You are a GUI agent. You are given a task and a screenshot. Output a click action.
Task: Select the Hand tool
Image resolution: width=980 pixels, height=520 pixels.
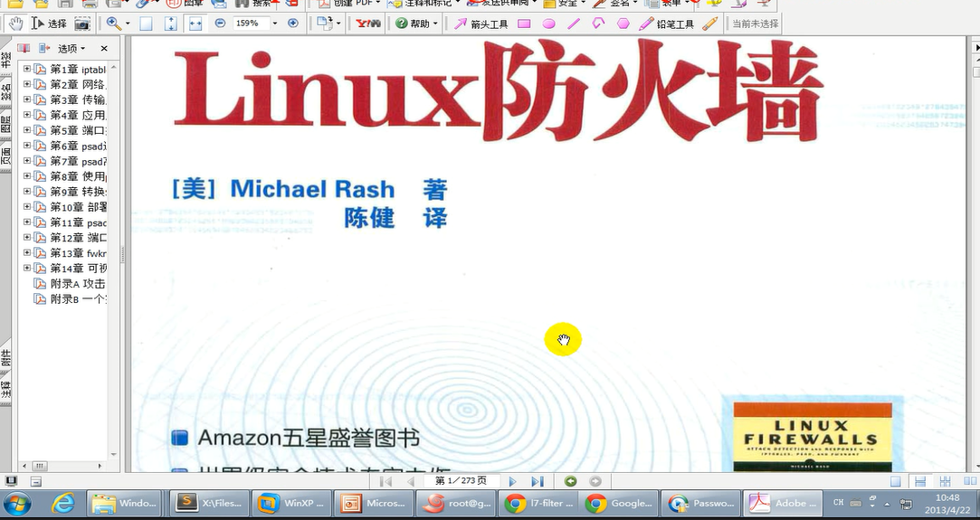click(15, 24)
